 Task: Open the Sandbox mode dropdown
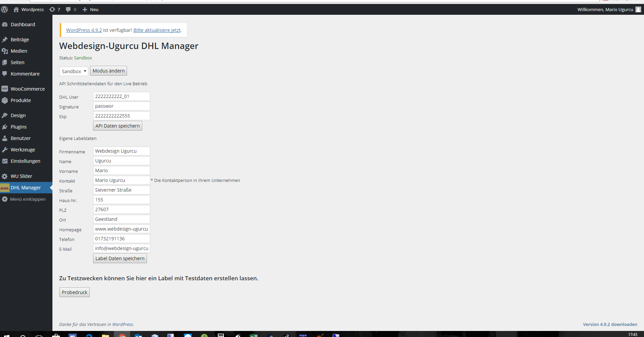pyautogui.click(x=74, y=71)
